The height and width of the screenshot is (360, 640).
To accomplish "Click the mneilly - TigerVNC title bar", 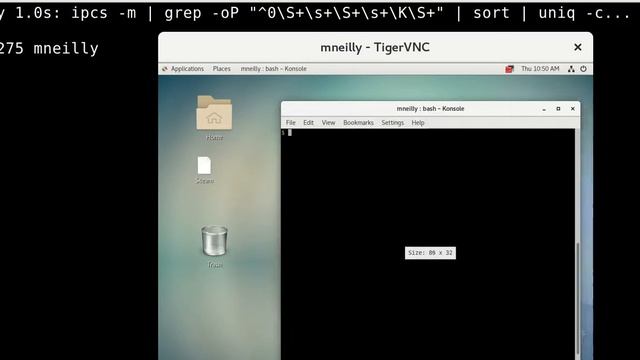I will [x=375, y=47].
